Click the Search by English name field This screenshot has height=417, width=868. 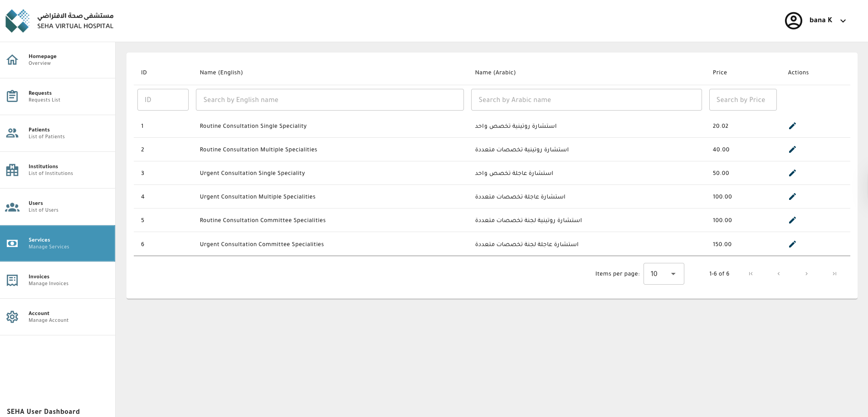(330, 100)
